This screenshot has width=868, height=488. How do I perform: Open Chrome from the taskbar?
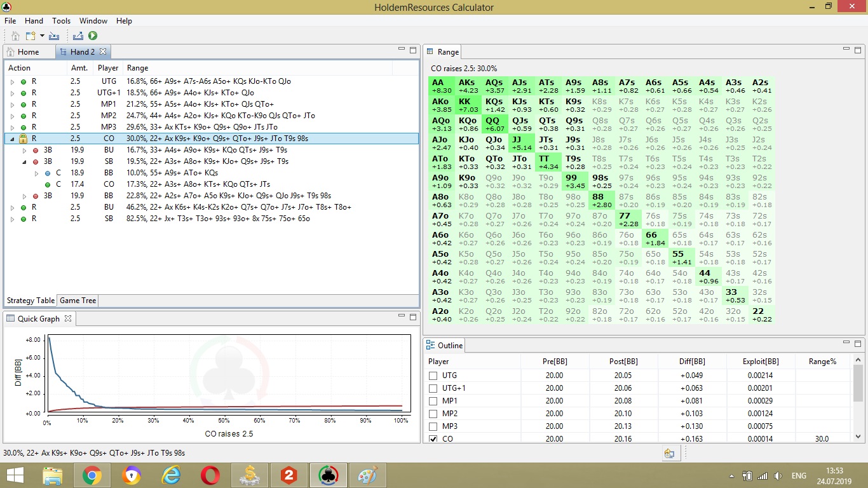pyautogui.click(x=92, y=475)
